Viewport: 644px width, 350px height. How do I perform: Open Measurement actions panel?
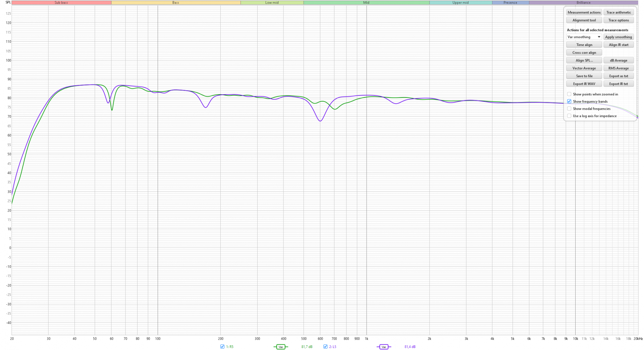pos(584,12)
